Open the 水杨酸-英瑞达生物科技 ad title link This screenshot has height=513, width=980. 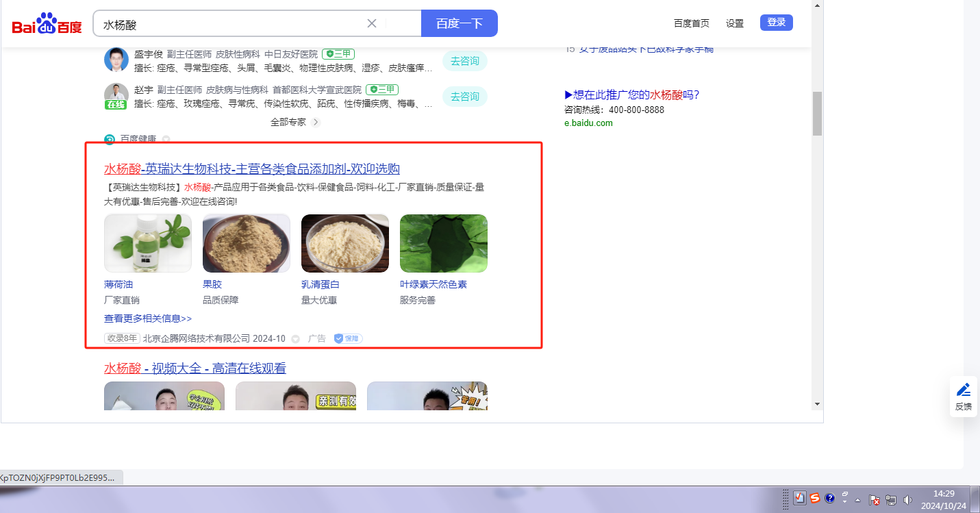click(252, 169)
